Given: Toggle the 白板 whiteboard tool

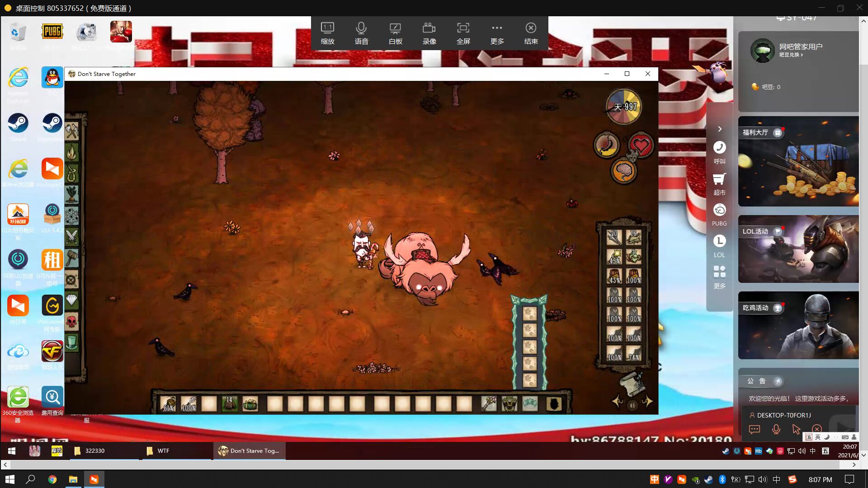Looking at the screenshot, I should [395, 33].
